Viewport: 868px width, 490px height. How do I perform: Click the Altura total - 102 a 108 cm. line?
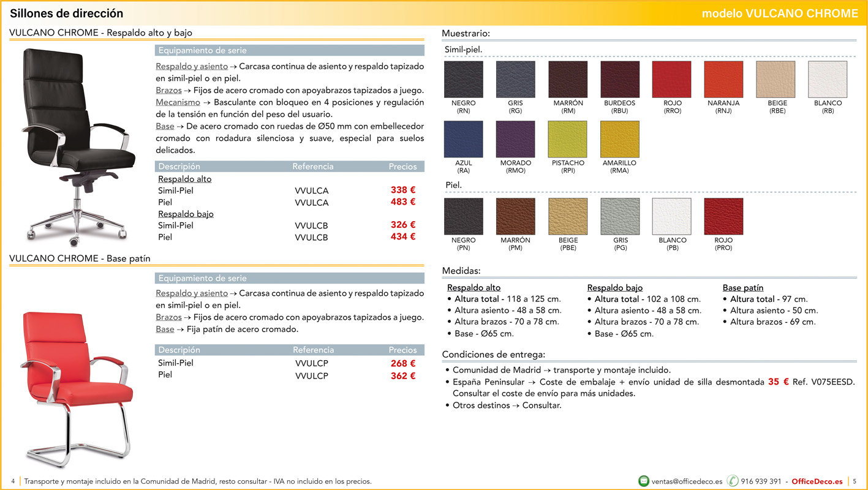pos(648,300)
